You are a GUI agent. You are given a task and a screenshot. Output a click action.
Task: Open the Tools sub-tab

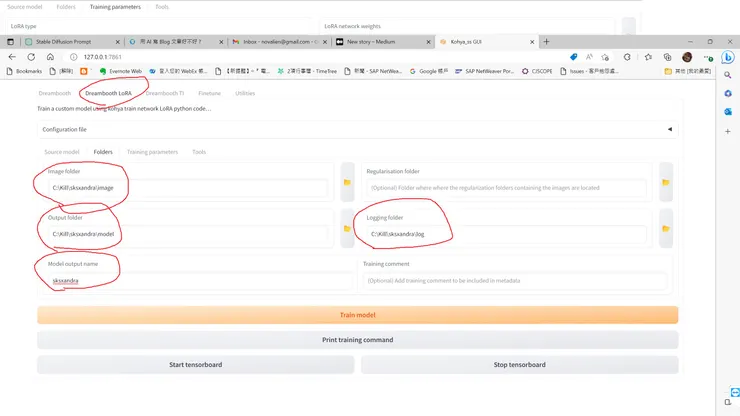click(199, 152)
